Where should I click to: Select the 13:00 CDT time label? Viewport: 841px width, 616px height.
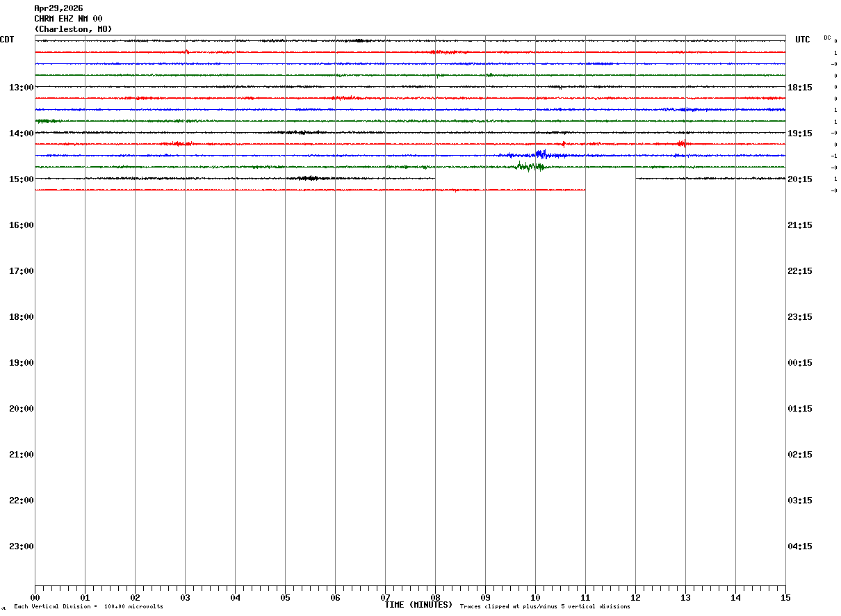click(22, 87)
